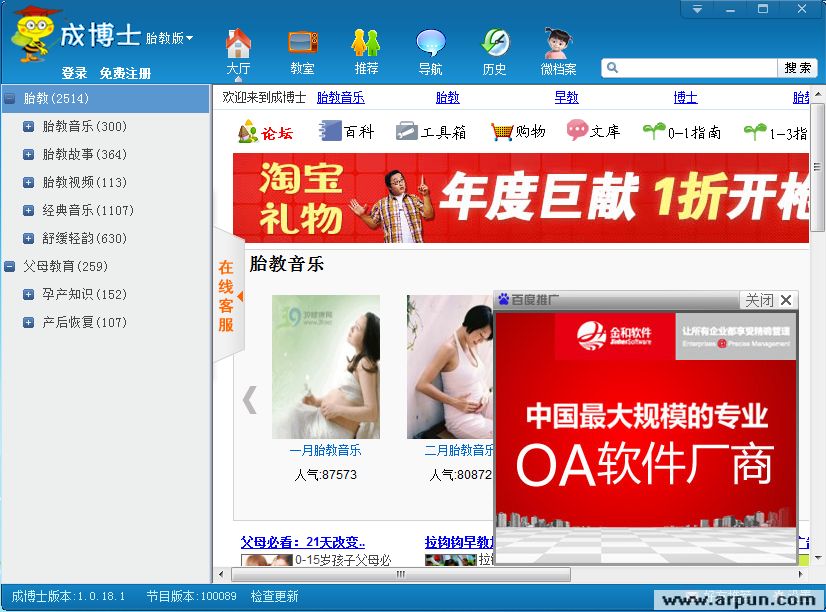Click the 一月胎教音乐 thumbnail image
Viewport: 826px width, 612px height.
coord(326,367)
